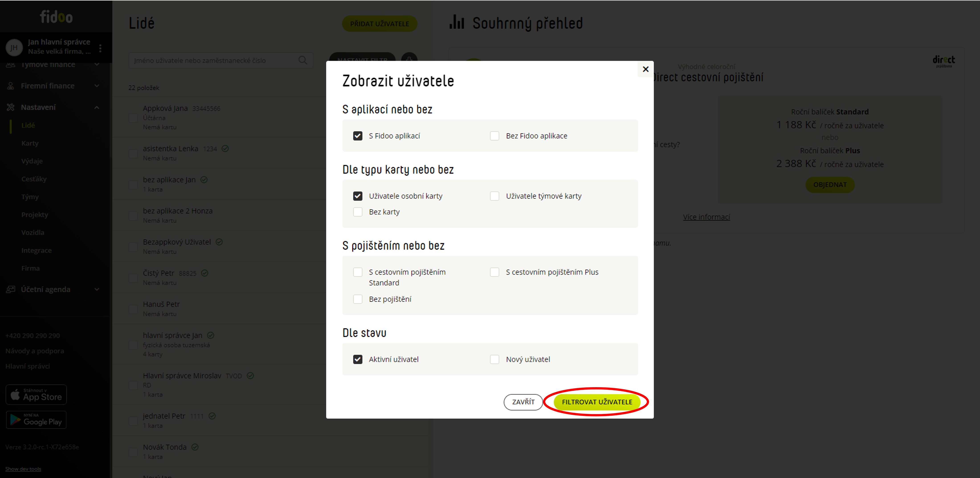
Task: Open the user menu three-dots icon
Action: [100, 48]
